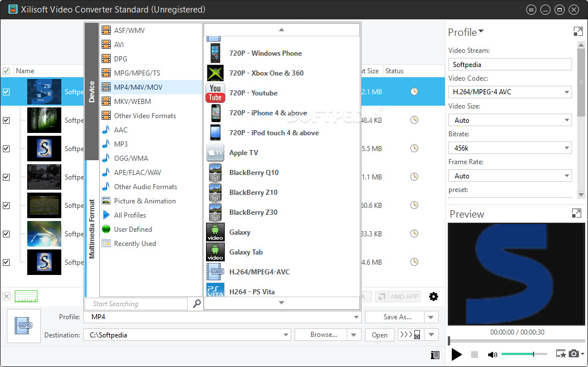Select the Recently Used category
The image size is (588, 367).
tap(151, 244)
